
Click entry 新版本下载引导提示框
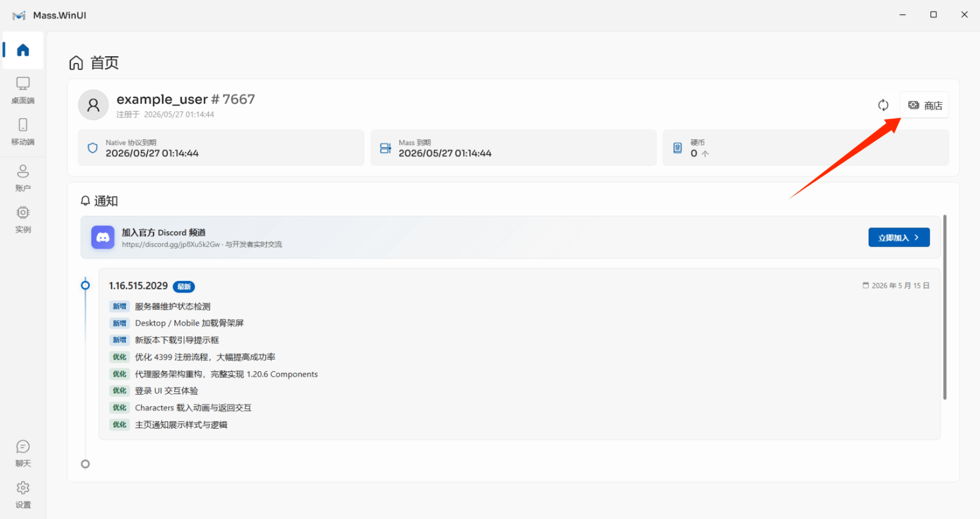[x=177, y=340]
